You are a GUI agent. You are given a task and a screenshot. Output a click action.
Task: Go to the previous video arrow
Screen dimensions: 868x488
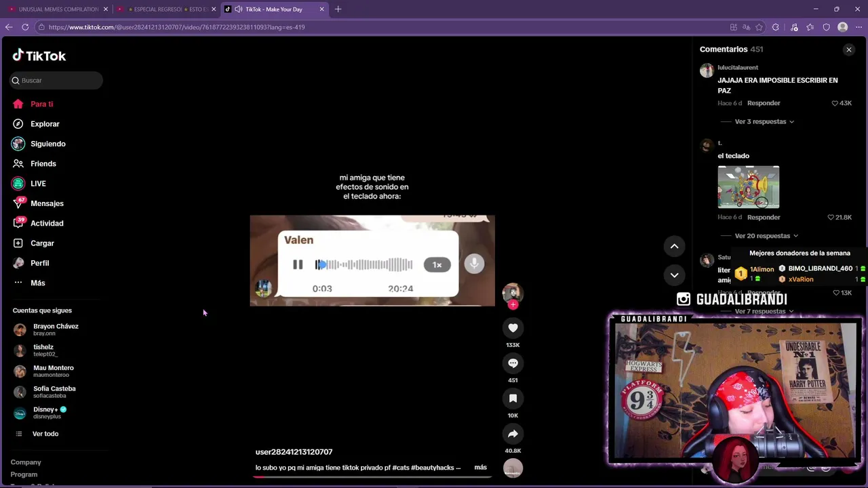point(674,247)
